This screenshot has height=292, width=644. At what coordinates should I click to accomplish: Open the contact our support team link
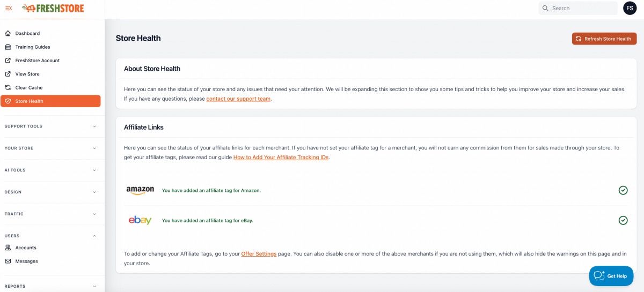coord(238,99)
